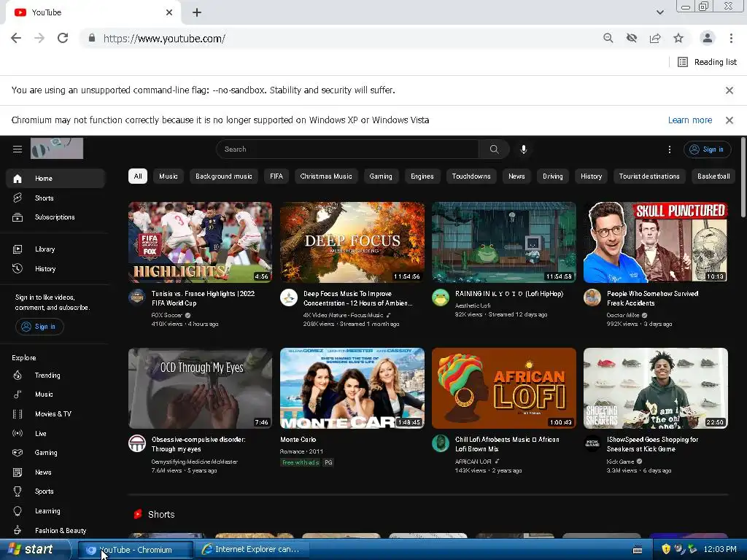This screenshot has width=747, height=560.
Task: Open News under Explore
Action: coord(55,472)
